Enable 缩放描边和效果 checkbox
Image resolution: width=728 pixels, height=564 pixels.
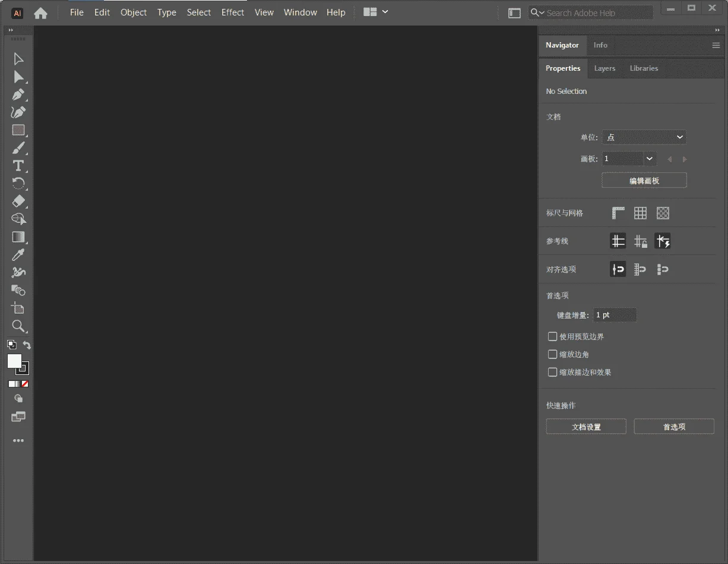pyautogui.click(x=553, y=372)
